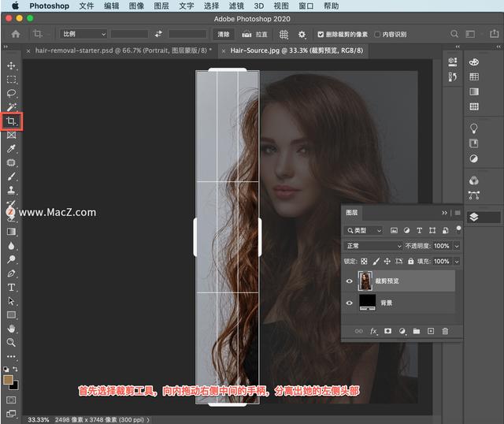504x424 pixels.
Task: Switch to hair-removal-starter.psd tab
Action: [118, 50]
